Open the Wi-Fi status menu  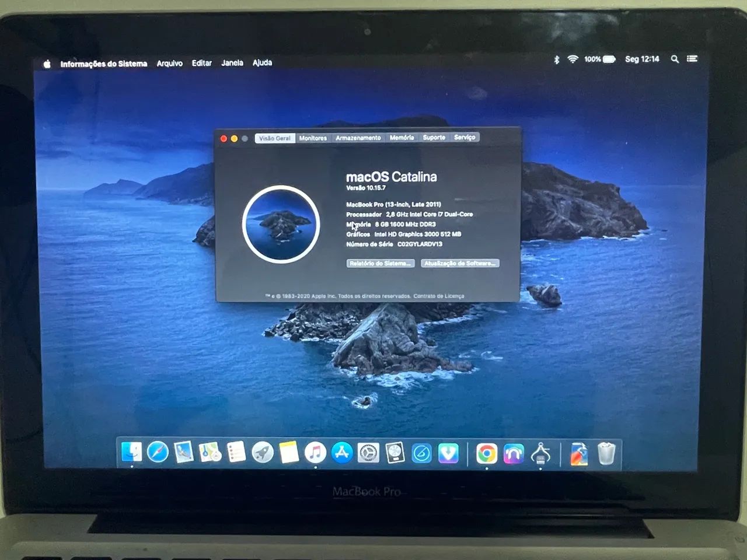tap(573, 59)
